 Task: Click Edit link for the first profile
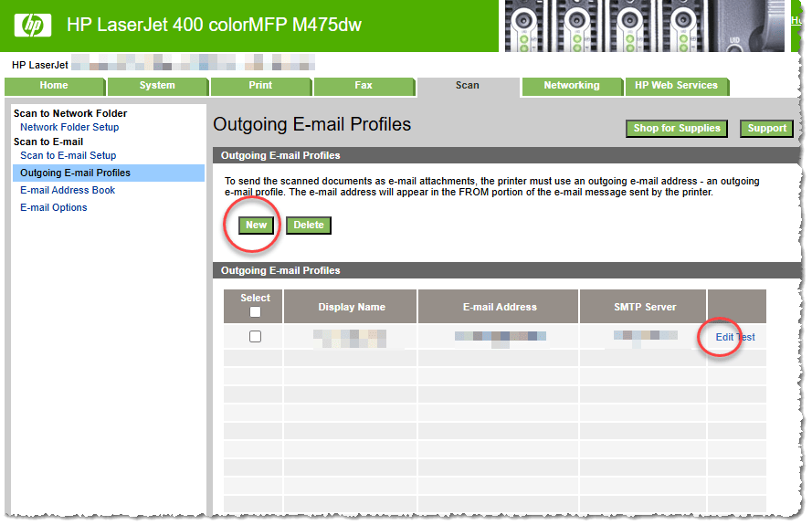tap(724, 338)
